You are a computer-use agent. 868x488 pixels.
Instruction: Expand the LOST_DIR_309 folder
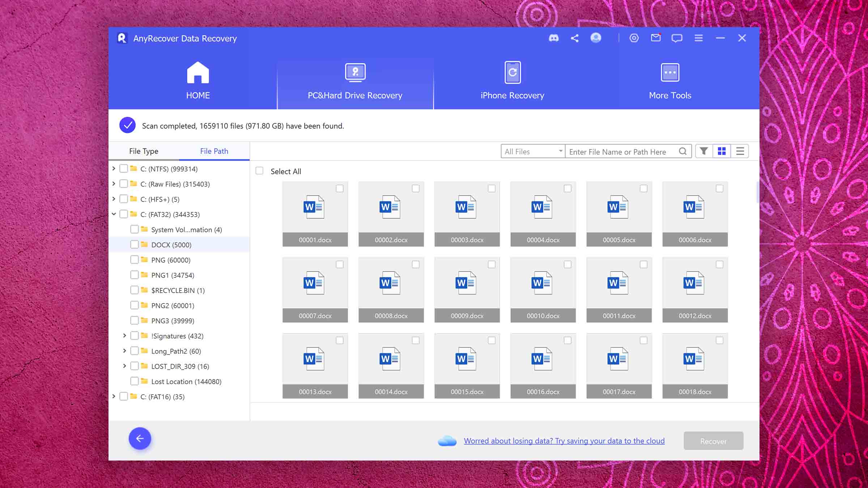click(x=124, y=366)
